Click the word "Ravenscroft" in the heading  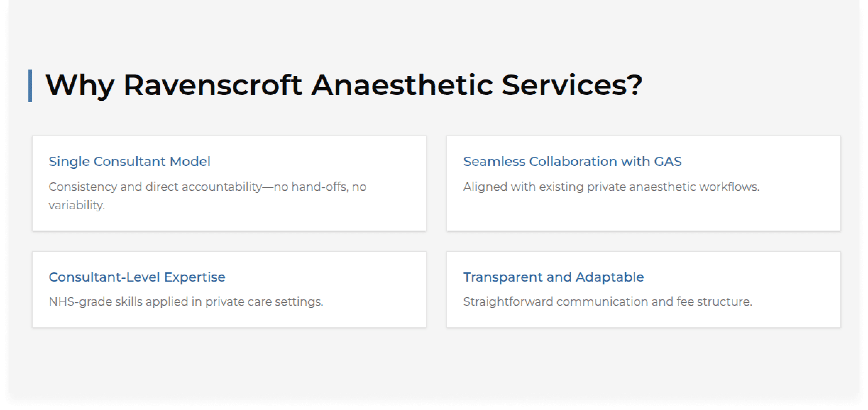coord(213,85)
